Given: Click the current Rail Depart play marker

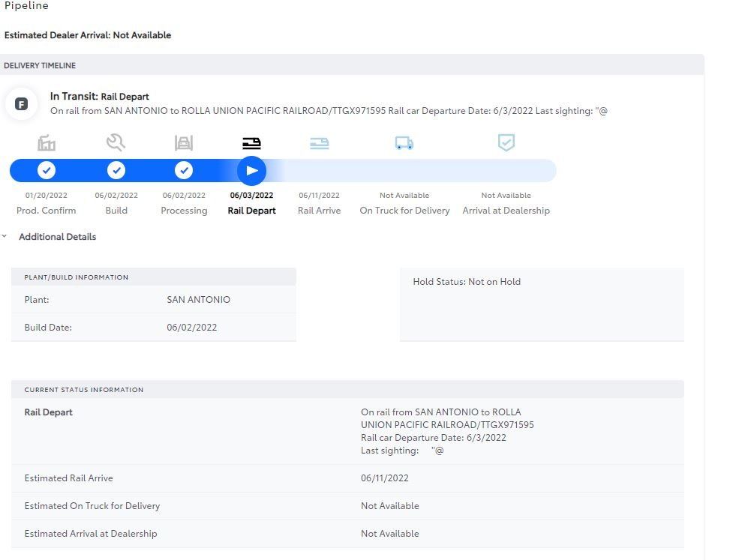Looking at the screenshot, I should click(251, 171).
